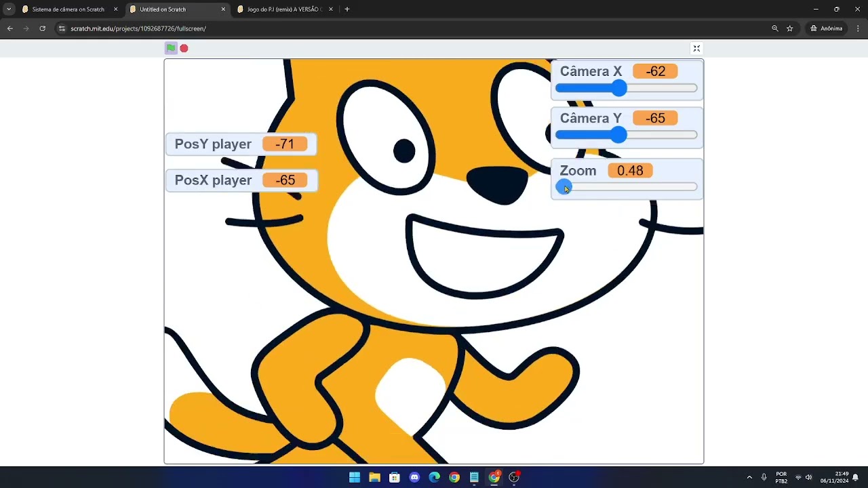
Task: Open the Windows Start menu
Action: (x=355, y=477)
